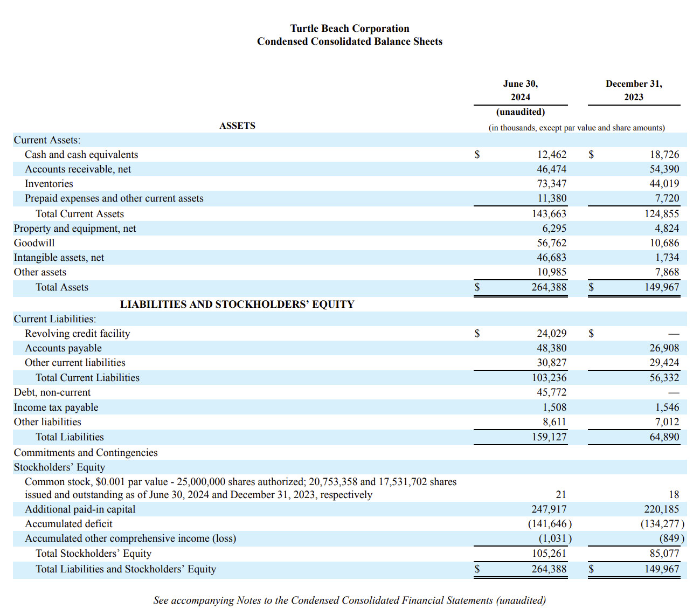Click "Prepaid expenses and other current assets"
Image resolution: width=700 pixels, height=608 pixels.
pyautogui.click(x=114, y=198)
